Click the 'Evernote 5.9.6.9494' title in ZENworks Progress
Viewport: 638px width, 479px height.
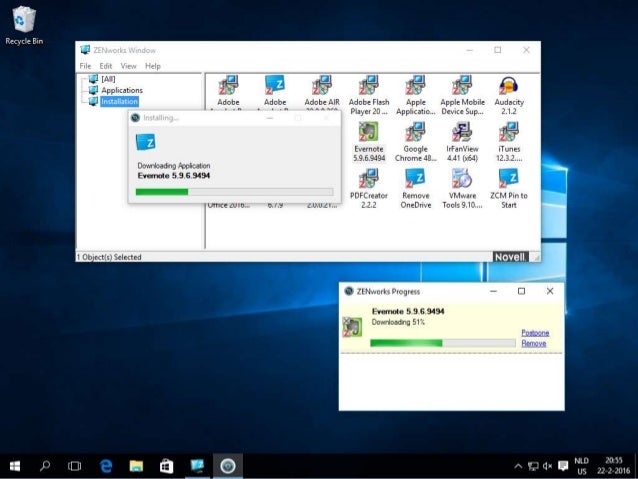click(x=408, y=311)
